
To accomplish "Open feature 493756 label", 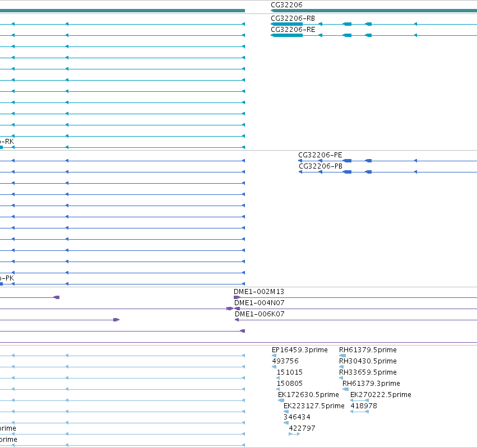I will pyautogui.click(x=285, y=361).
